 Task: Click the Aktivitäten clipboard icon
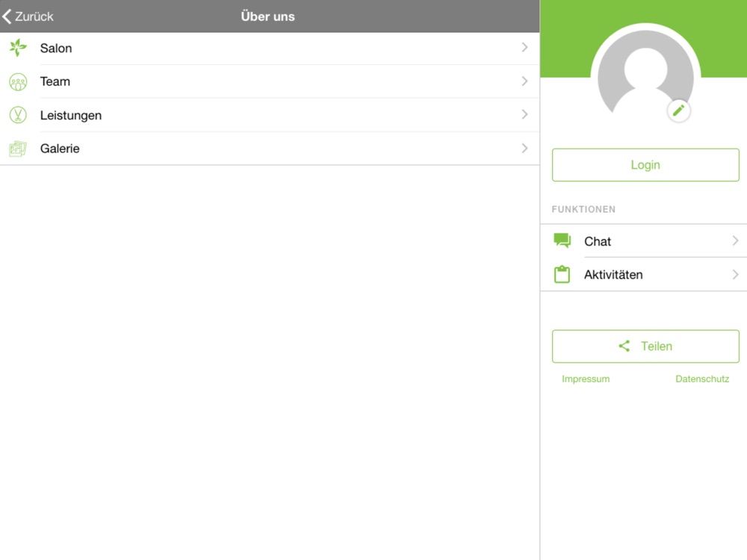pos(562,274)
